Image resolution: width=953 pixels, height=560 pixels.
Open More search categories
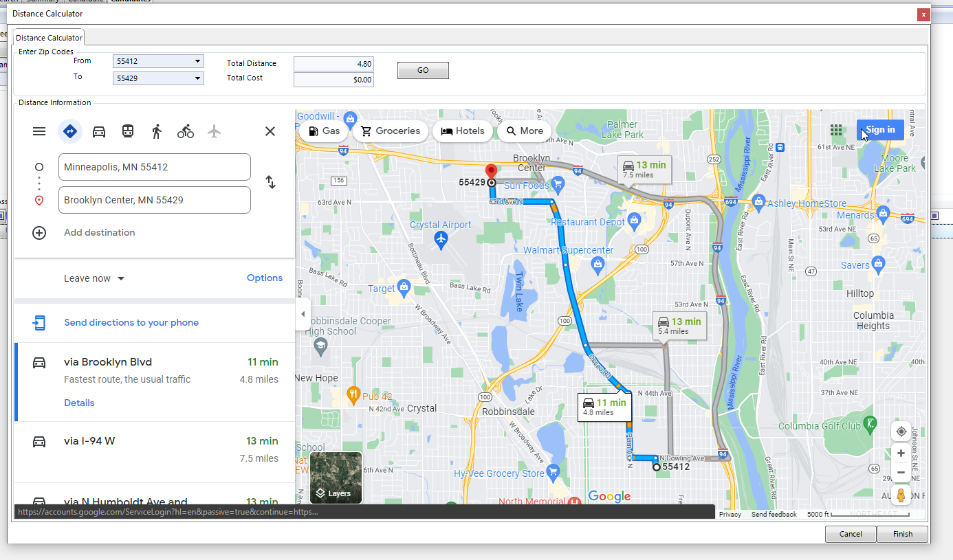coord(525,131)
